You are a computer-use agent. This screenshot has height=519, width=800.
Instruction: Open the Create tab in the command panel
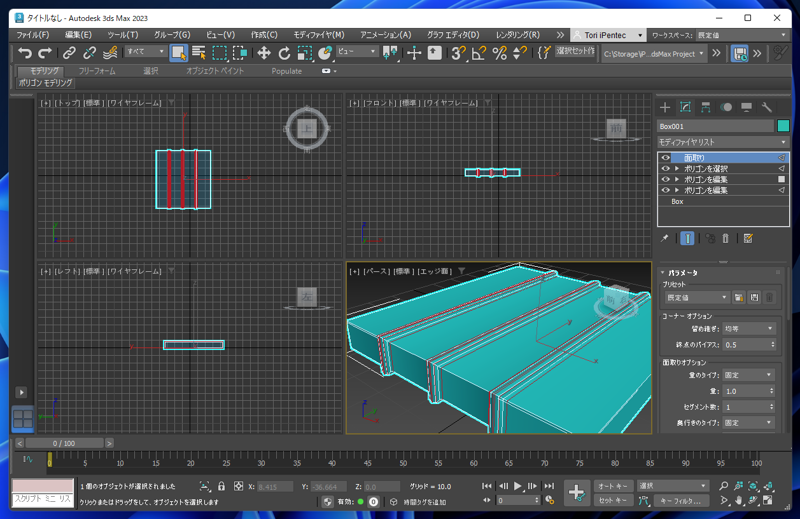coord(665,107)
